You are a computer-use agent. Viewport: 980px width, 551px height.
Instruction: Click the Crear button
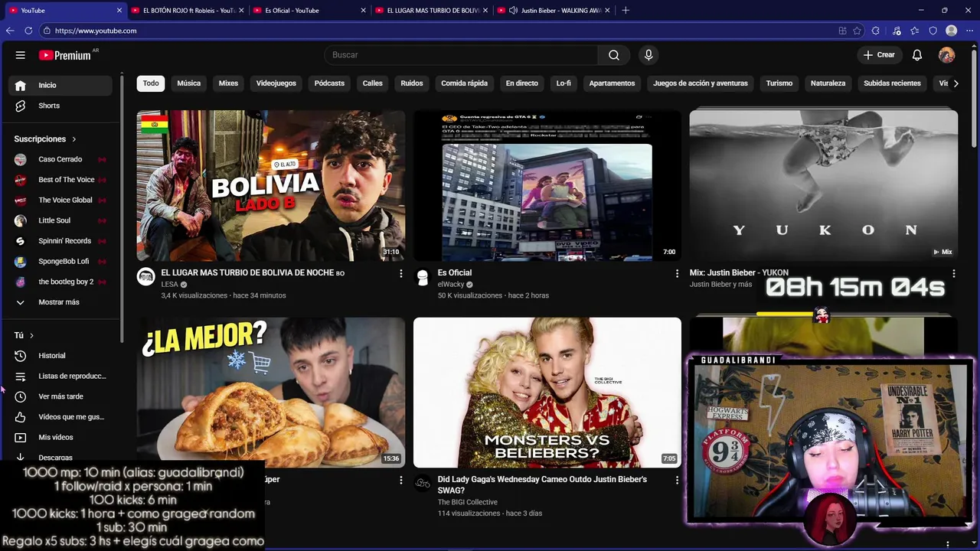[x=879, y=55]
